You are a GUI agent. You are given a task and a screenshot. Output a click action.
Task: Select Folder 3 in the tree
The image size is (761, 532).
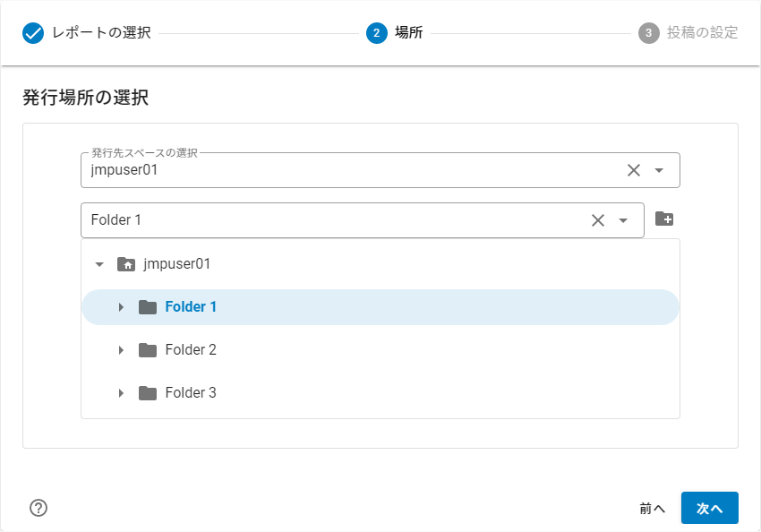tap(191, 393)
